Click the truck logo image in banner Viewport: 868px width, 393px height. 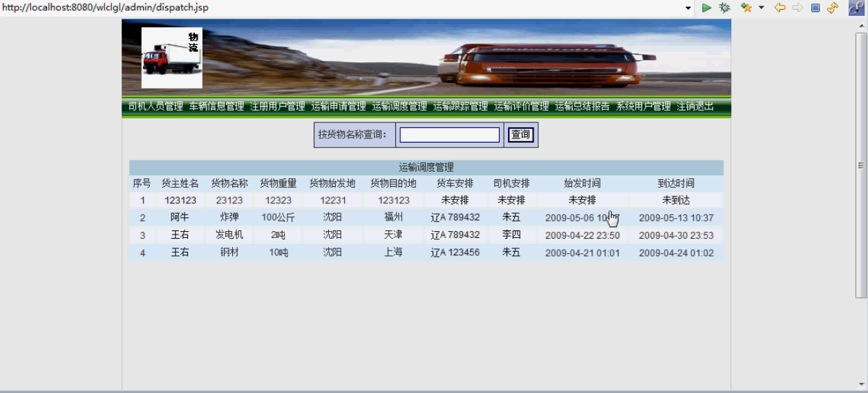tap(172, 57)
